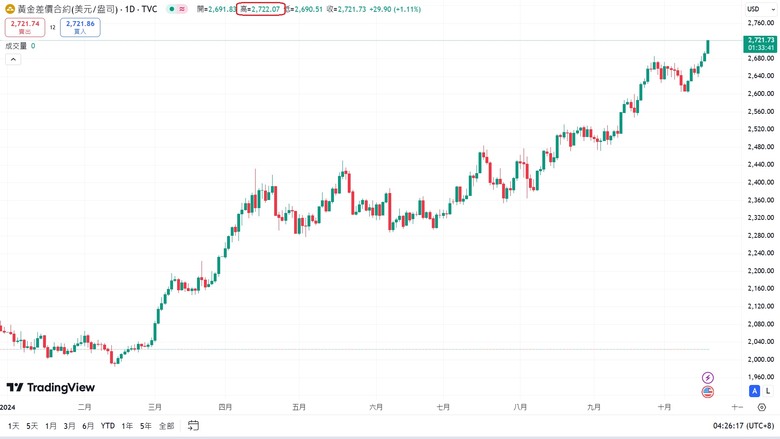Click the 成交量 volume indicator label
Screen dimensions: 780x439
(16, 46)
